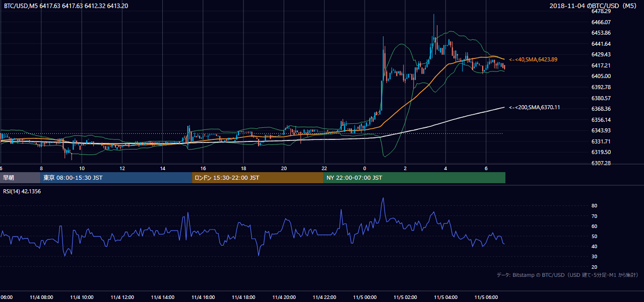Screen dimensions: 644x302
Task: Click price axis value 6307.28
Action: click(x=601, y=163)
